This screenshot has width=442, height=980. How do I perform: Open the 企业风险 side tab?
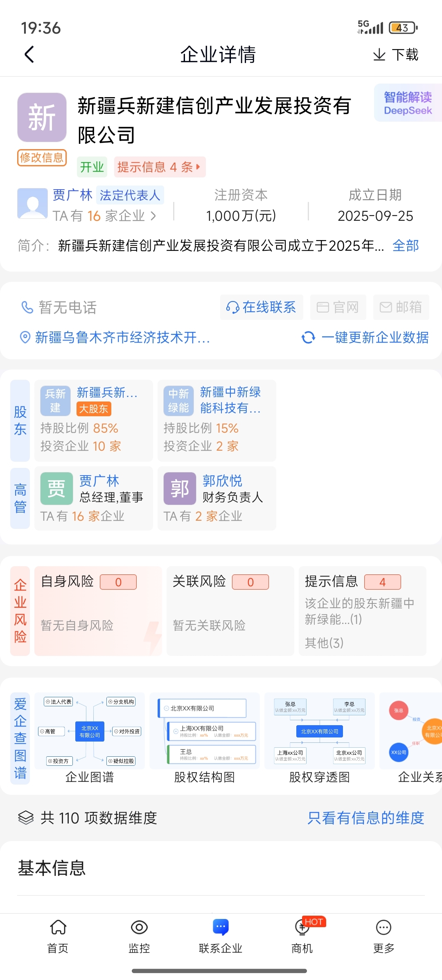[20, 611]
